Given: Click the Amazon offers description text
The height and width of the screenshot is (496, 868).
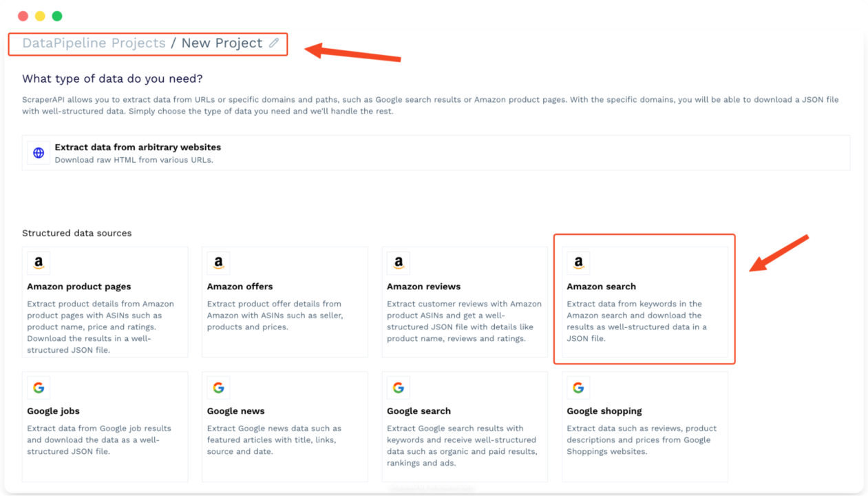Looking at the screenshot, I should pyautogui.click(x=275, y=316).
